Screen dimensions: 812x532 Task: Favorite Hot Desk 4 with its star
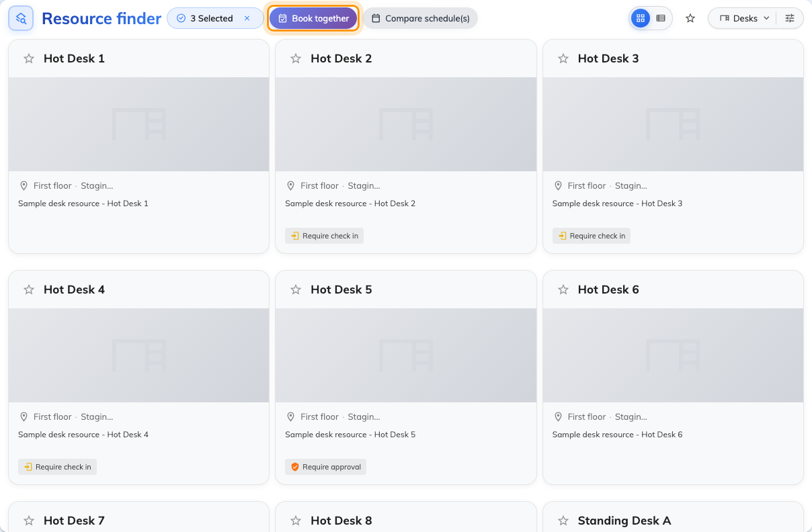pyautogui.click(x=29, y=290)
